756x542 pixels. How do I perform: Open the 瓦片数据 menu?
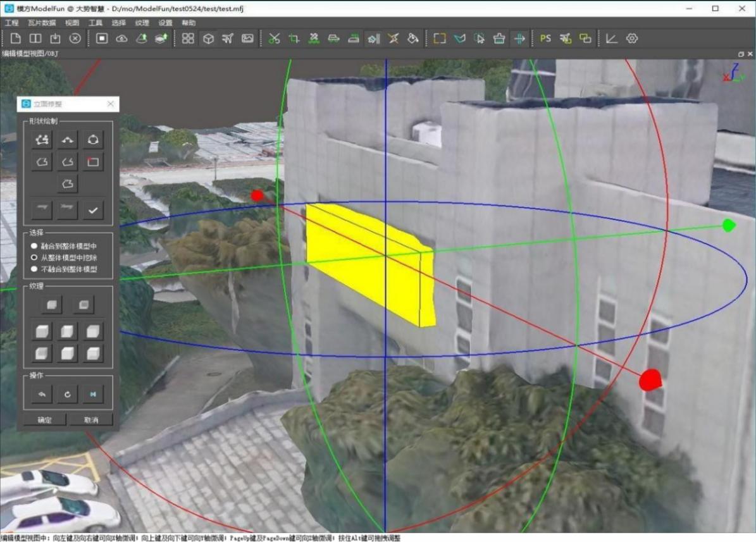coord(42,23)
